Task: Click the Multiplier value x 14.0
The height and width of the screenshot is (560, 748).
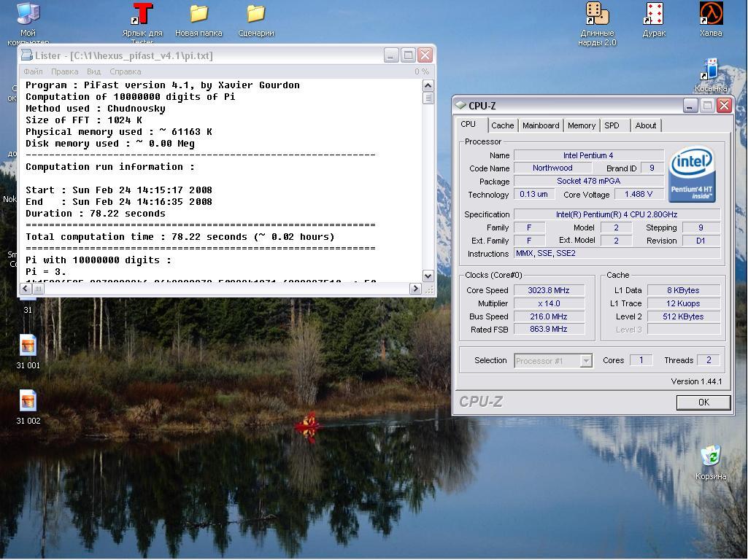Action: tap(549, 303)
